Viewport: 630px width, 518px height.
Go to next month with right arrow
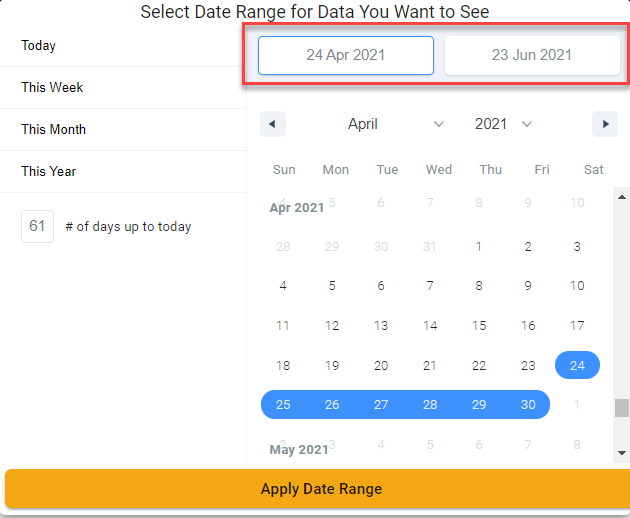pyautogui.click(x=605, y=124)
